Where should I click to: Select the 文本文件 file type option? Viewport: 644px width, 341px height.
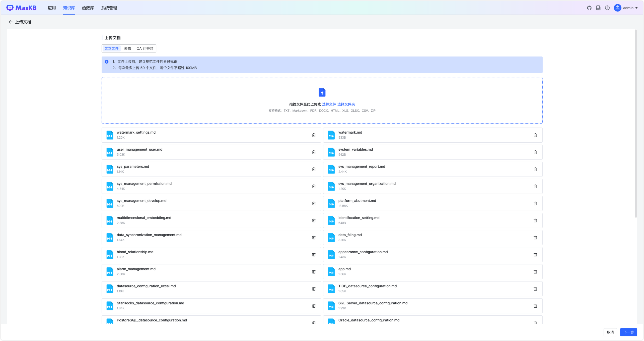point(111,48)
